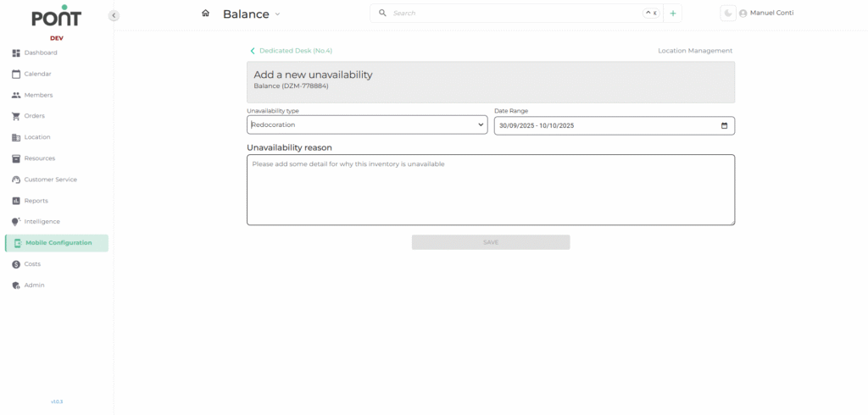Image resolution: width=868 pixels, height=415 pixels.
Task: Click the Save button
Action: click(x=491, y=242)
